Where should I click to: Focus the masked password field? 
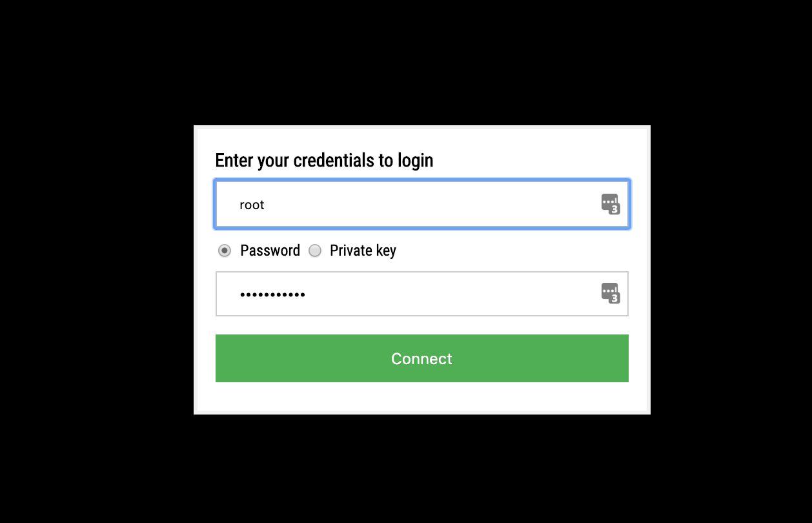(x=387, y=294)
